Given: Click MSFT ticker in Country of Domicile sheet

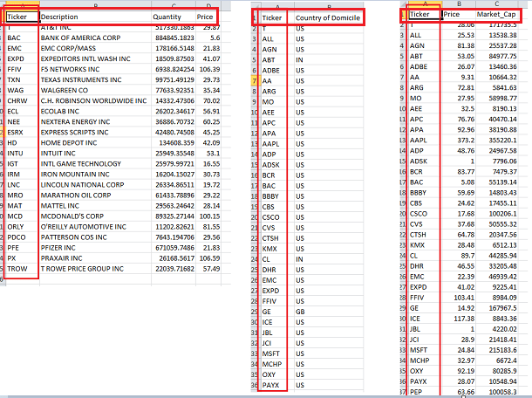Looking at the screenshot, I should pyautogui.click(x=276, y=353).
